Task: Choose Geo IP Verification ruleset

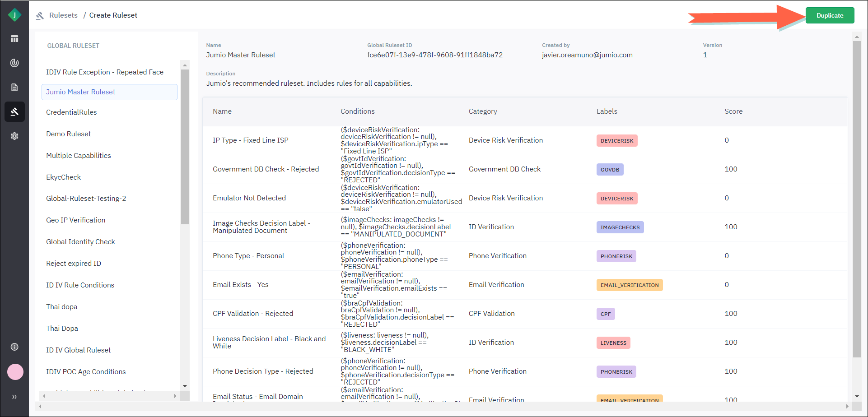Action: [75, 220]
